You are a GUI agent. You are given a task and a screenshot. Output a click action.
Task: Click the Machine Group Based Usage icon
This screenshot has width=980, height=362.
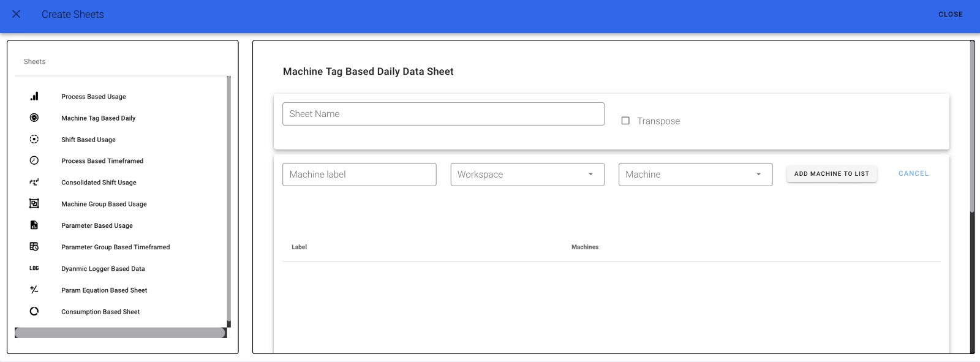pos(34,203)
